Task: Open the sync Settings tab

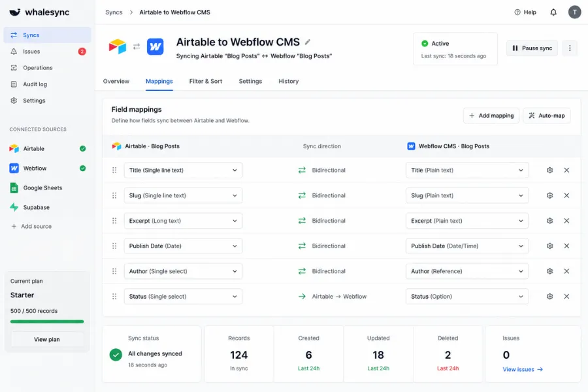Action: click(250, 82)
